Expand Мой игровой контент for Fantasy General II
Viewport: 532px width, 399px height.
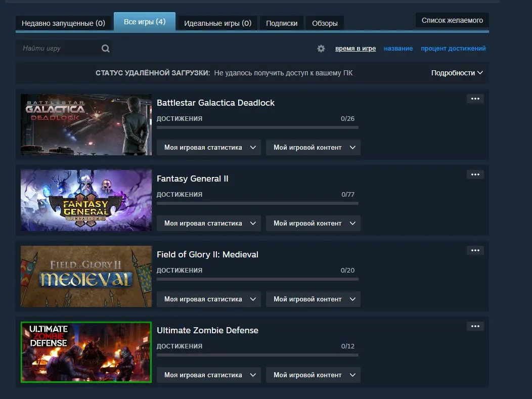313,223
